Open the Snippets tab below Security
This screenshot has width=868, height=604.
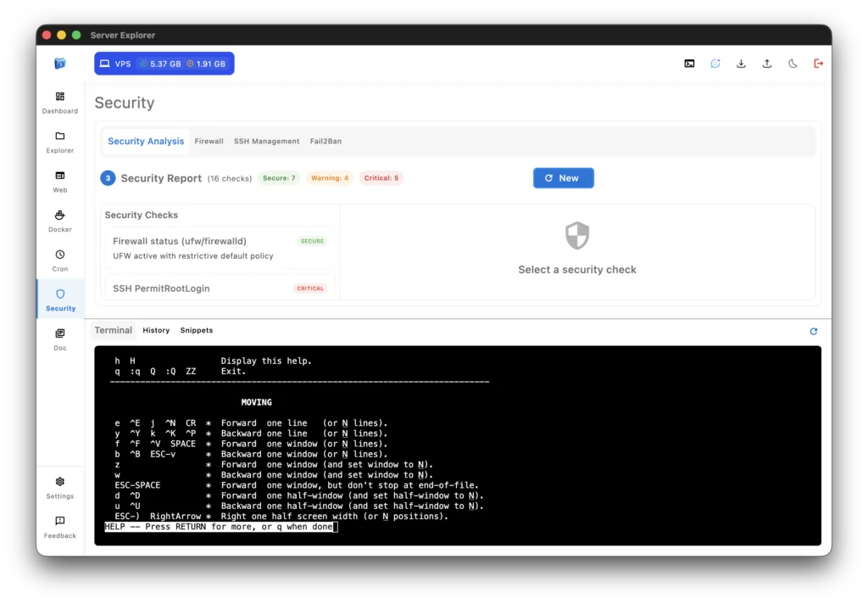point(196,330)
